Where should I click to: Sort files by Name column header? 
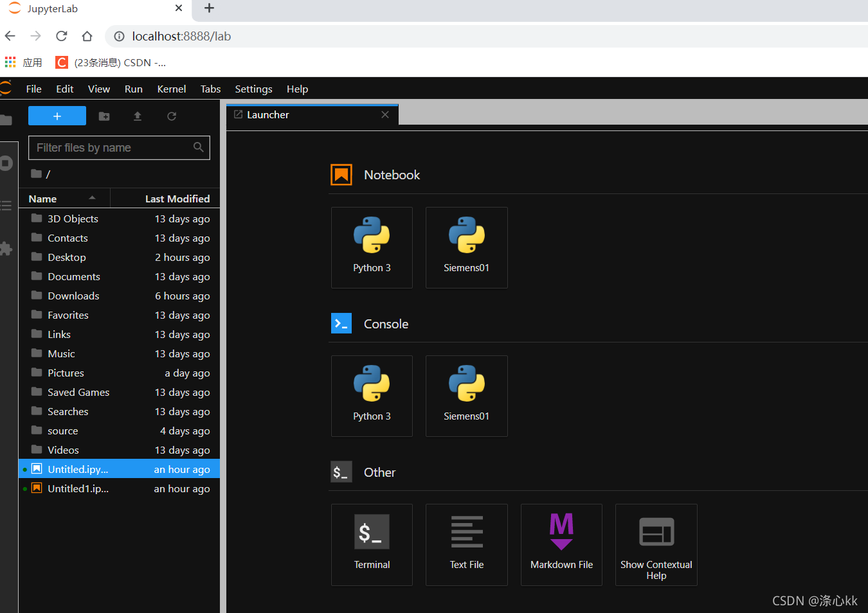point(64,199)
